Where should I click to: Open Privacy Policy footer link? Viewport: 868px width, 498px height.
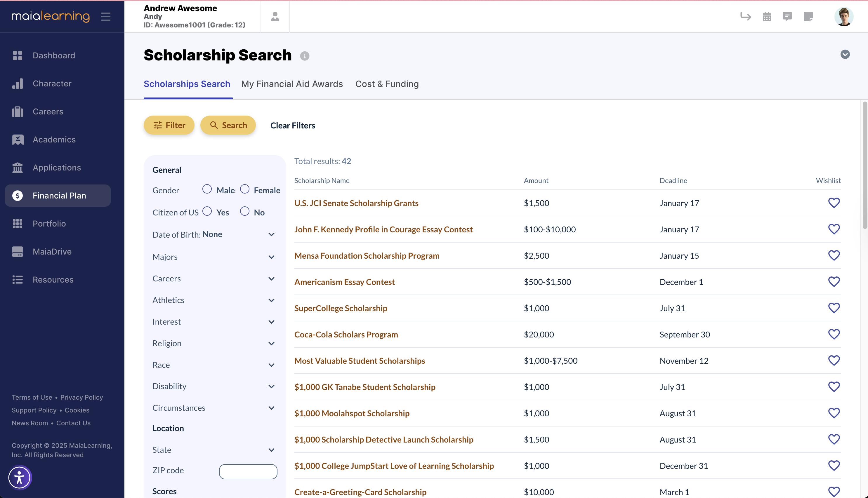click(x=81, y=398)
